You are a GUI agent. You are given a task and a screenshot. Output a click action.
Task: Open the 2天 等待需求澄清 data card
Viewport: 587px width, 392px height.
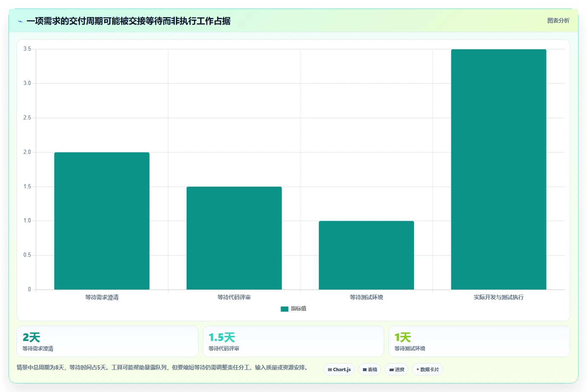click(x=107, y=341)
